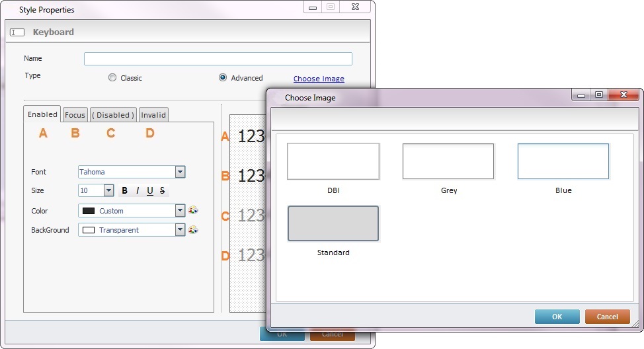
Task: Select the DBI image thumbnail
Action: 333,161
